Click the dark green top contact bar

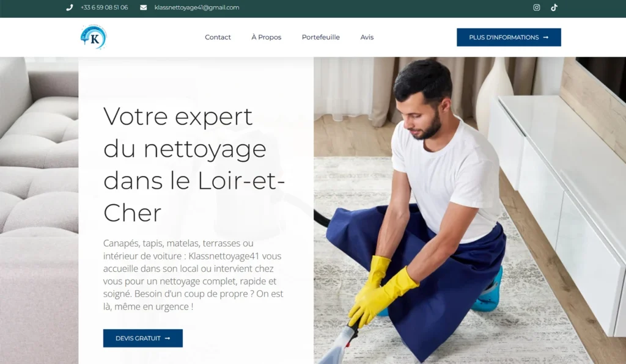coord(313,9)
